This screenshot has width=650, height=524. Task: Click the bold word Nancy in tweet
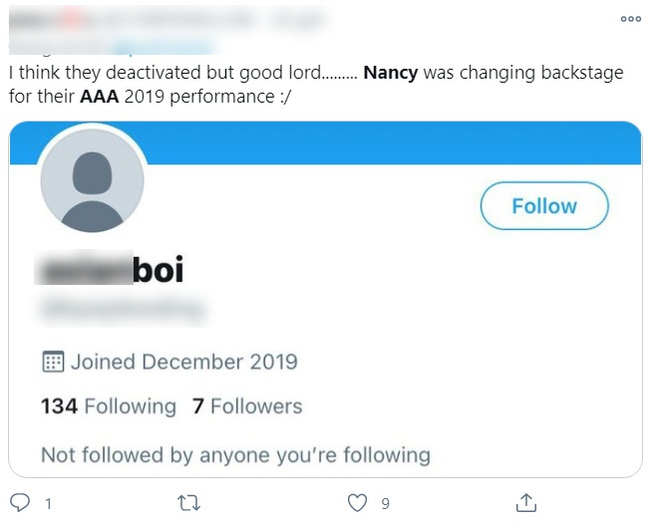[x=391, y=73]
